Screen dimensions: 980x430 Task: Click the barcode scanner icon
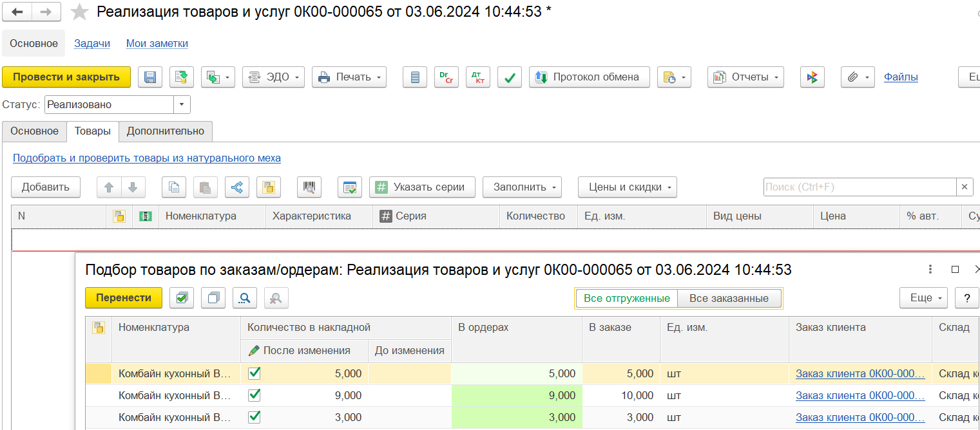[309, 187]
